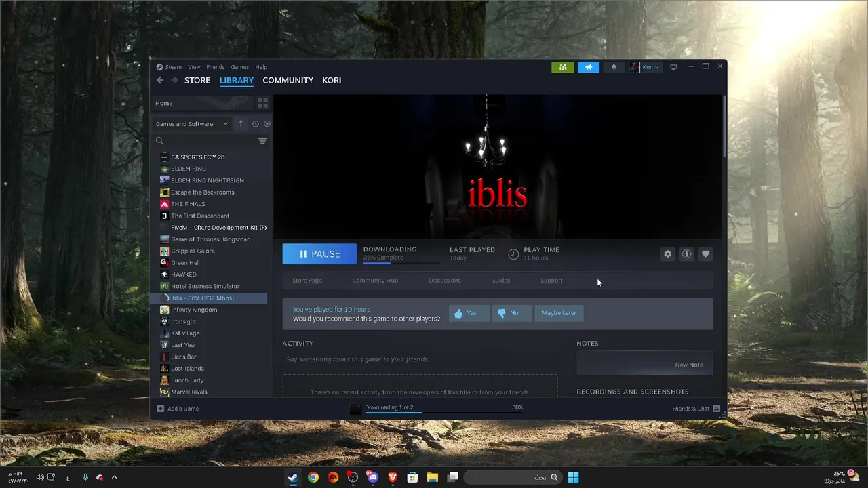Viewport: 868px width, 488px height.
Task: Select THE FINALS in the game list
Action: click(209, 204)
